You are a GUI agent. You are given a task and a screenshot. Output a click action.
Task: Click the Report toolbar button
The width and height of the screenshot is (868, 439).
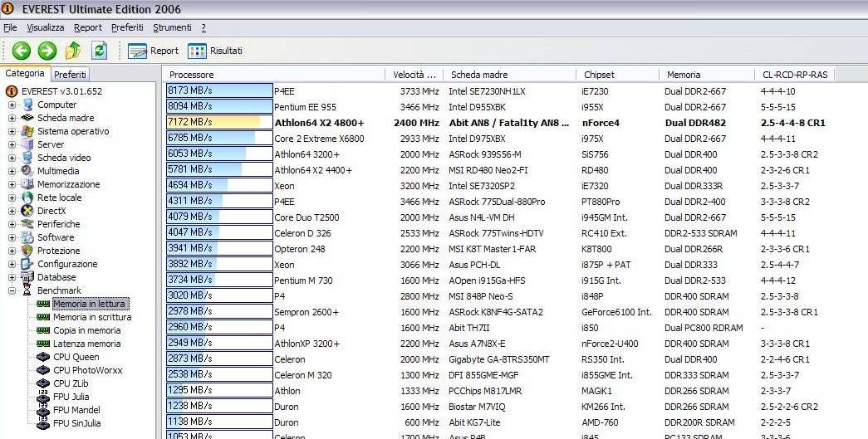tap(154, 51)
